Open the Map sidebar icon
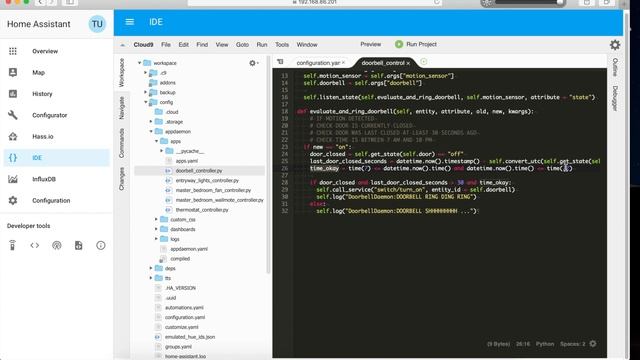 click(13, 72)
